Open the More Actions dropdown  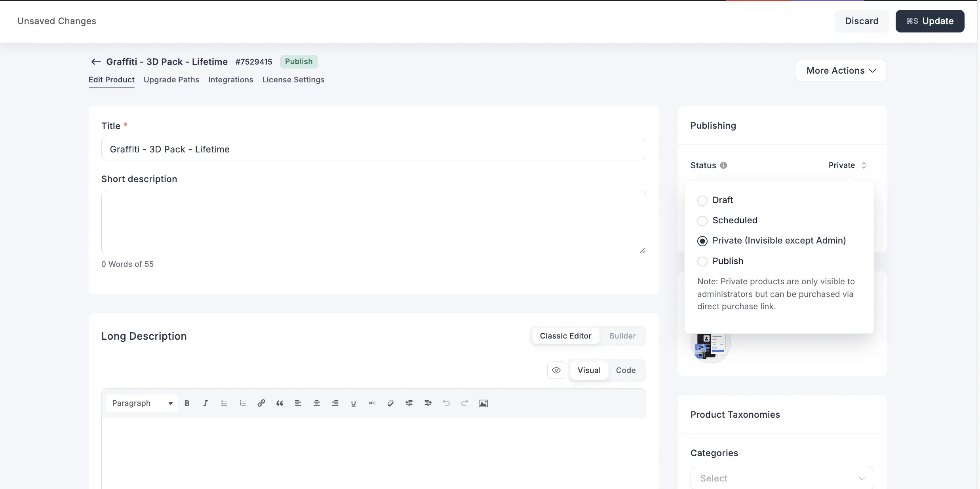[x=841, y=70]
